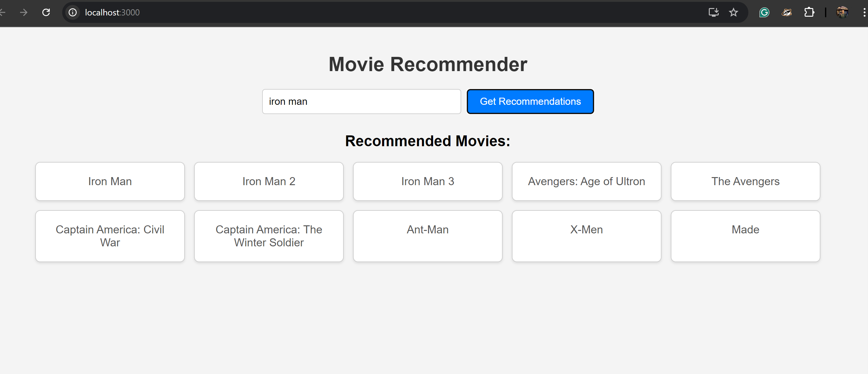The image size is (868, 374).
Task: Reload the page with refresh icon
Action: click(46, 12)
